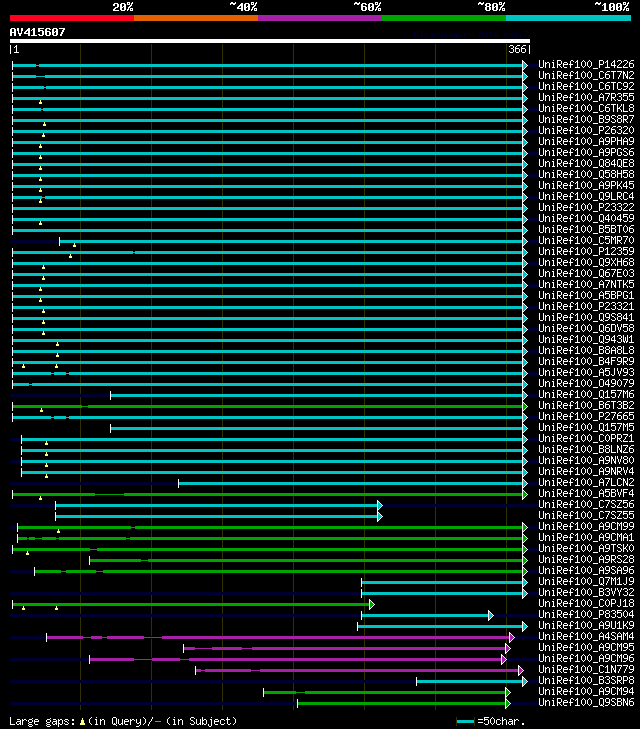Click the purple arrowhead of UniRef100_A9CM96 alignment
This screenshot has height=729, width=640.
(504, 659)
